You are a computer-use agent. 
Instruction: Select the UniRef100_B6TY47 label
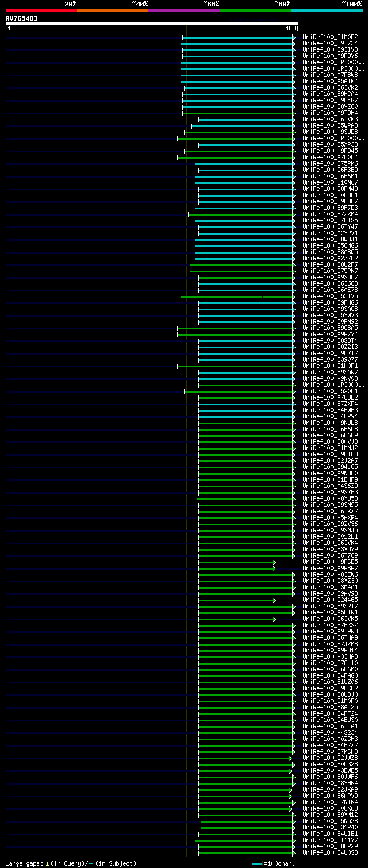click(330, 226)
